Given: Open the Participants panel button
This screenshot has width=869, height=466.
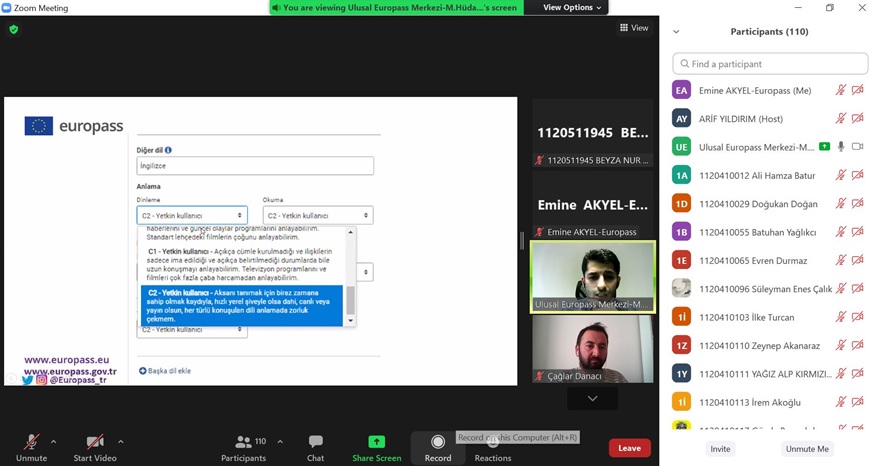Looking at the screenshot, I should (x=243, y=448).
